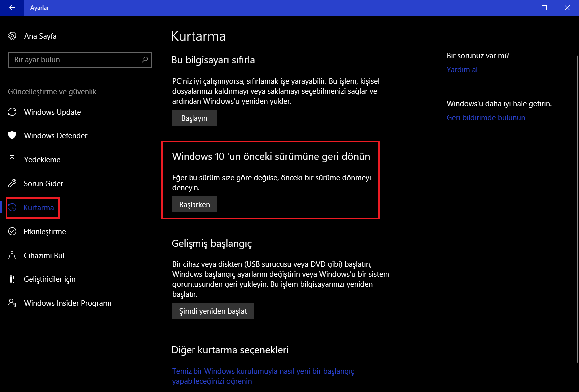Select Yedekleme in sidebar
This screenshot has width=579, height=392.
click(42, 160)
